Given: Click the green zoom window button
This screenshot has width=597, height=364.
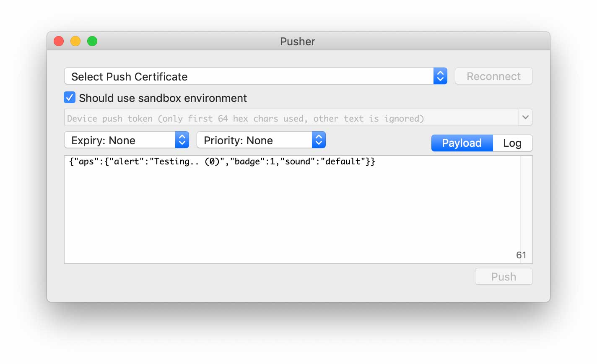Looking at the screenshot, I should pos(92,41).
